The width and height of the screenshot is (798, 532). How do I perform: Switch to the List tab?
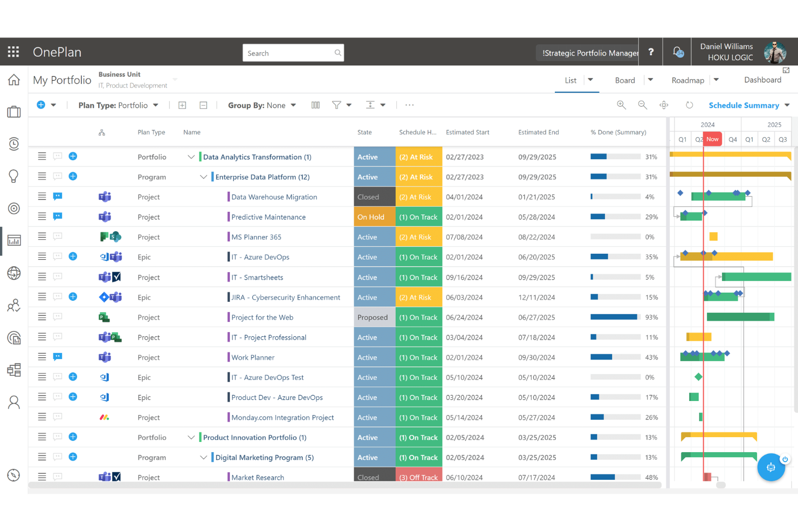tap(570, 80)
